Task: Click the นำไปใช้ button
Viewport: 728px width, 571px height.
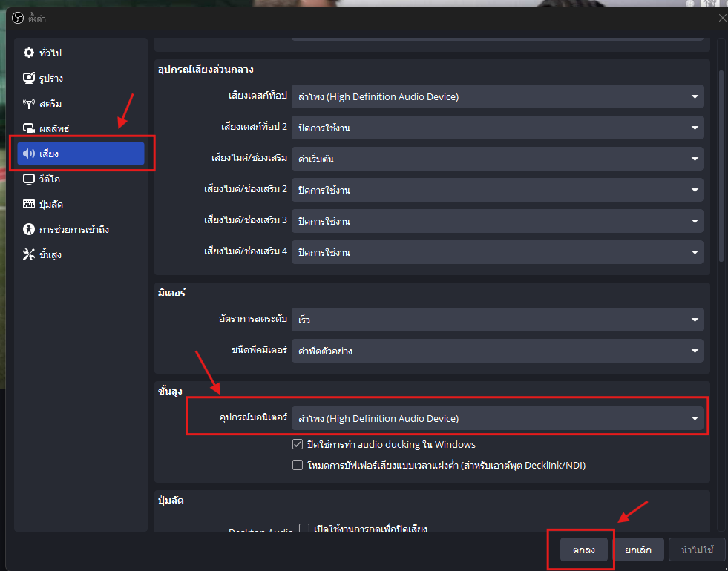Action: [x=697, y=549]
